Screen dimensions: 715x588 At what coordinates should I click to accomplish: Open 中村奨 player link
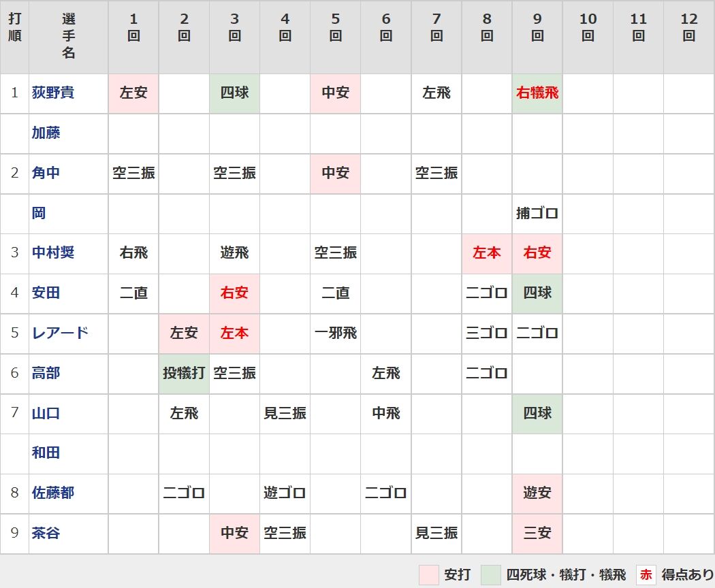coord(53,252)
